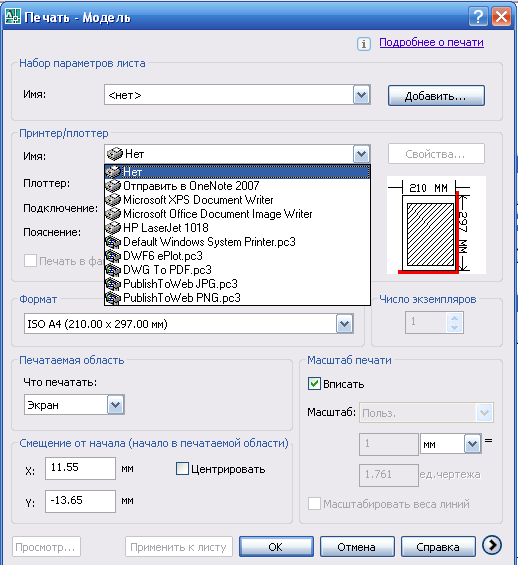Click the question mark help button in title bar
This screenshot has width=518, height=565.
click(478, 17)
